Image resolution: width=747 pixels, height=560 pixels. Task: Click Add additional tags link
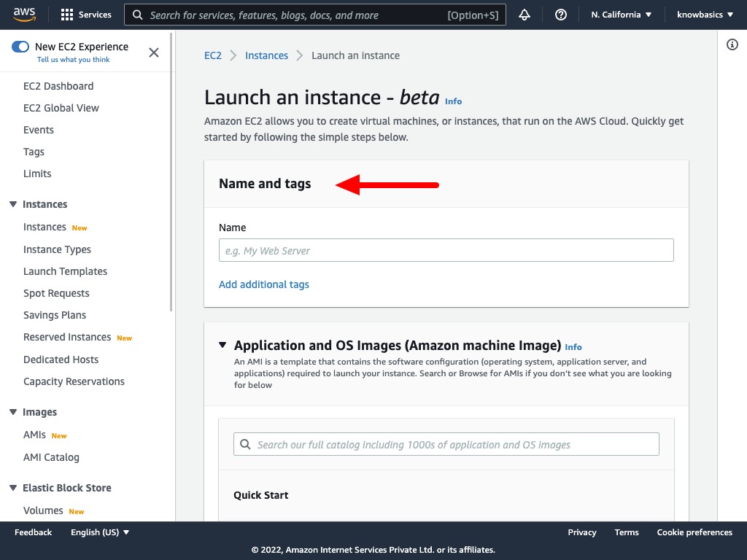pos(264,284)
